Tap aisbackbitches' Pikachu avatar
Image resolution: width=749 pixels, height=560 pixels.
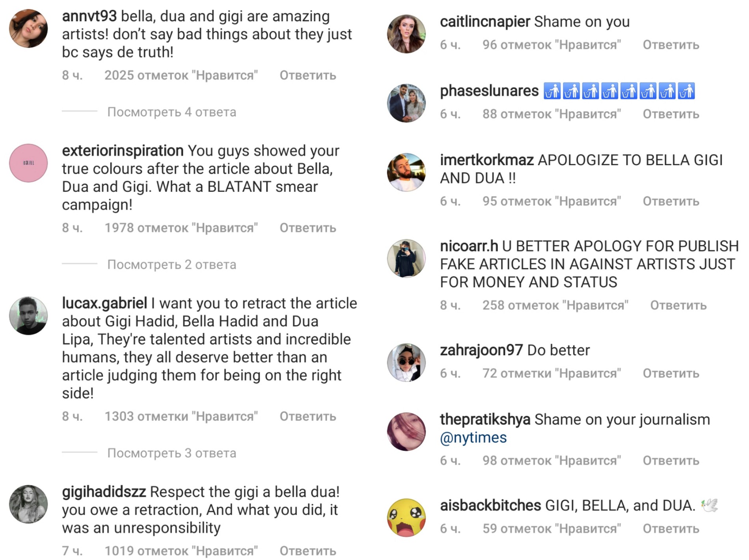(x=406, y=517)
